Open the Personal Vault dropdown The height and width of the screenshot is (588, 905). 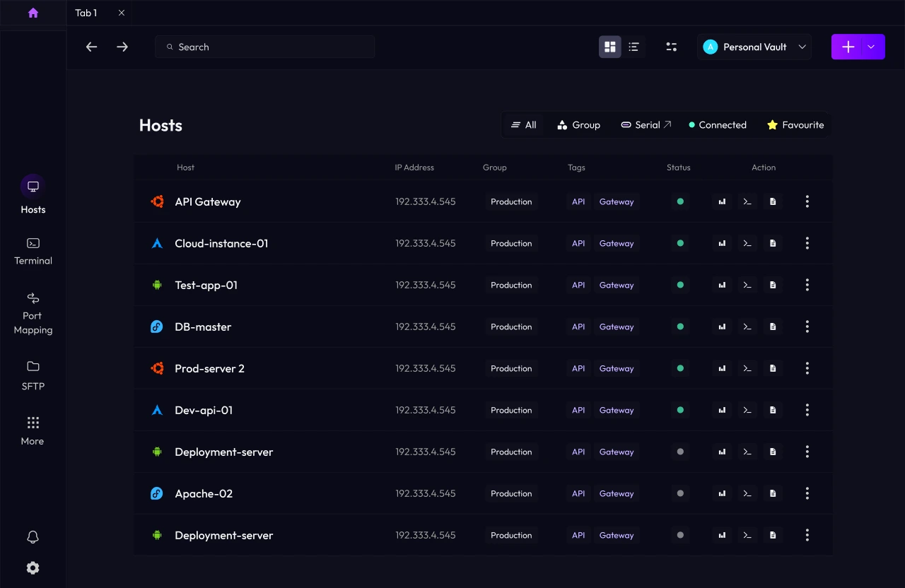pos(754,47)
